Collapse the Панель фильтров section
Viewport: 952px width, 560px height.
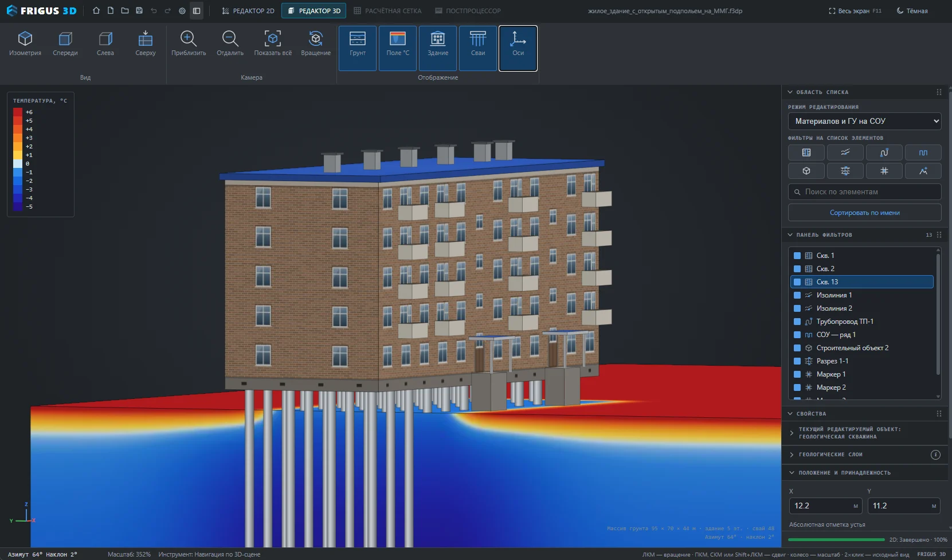(865, 235)
